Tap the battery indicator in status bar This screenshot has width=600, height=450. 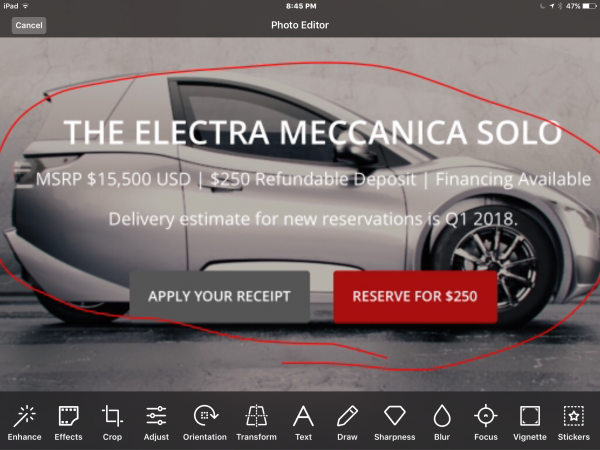(589, 6)
